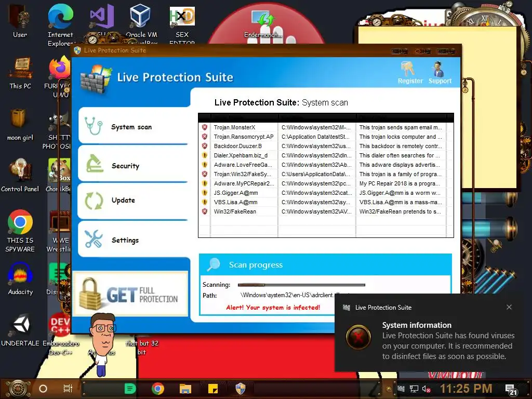Open the THIS IS SPYWARE Chrome icon
Viewport: 532px width, 399px height.
click(20, 231)
